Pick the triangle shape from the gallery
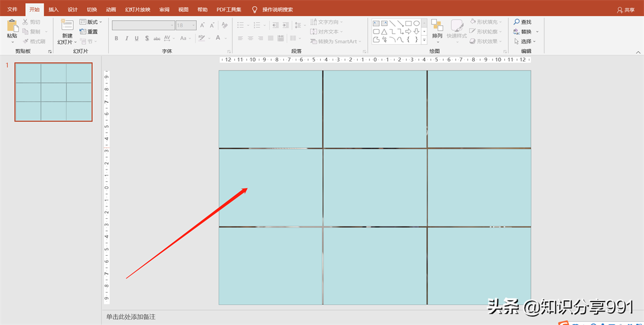The image size is (644, 325). [x=384, y=32]
